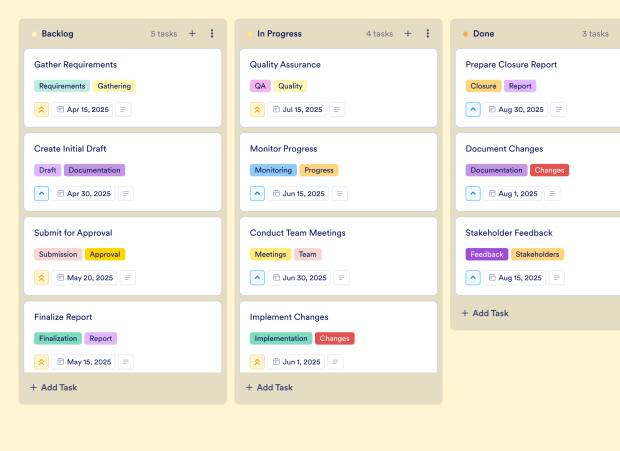
Task: Click plus icon in In Progress header
Action: [x=408, y=33]
